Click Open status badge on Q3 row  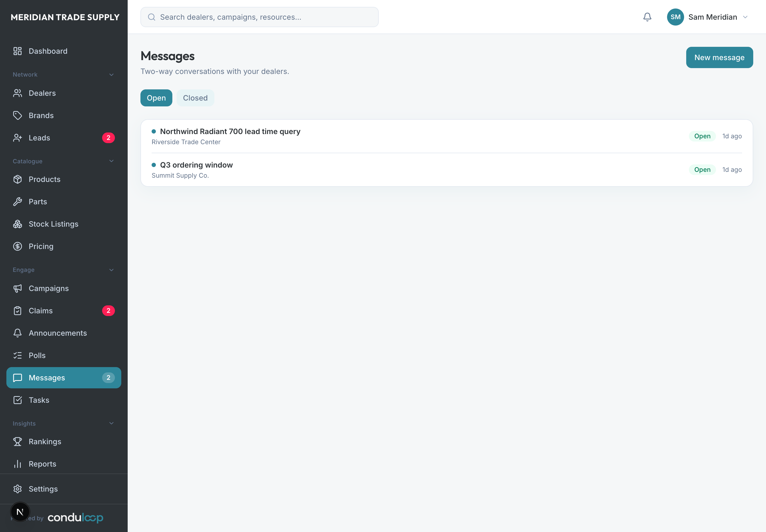[x=702, y=170]
